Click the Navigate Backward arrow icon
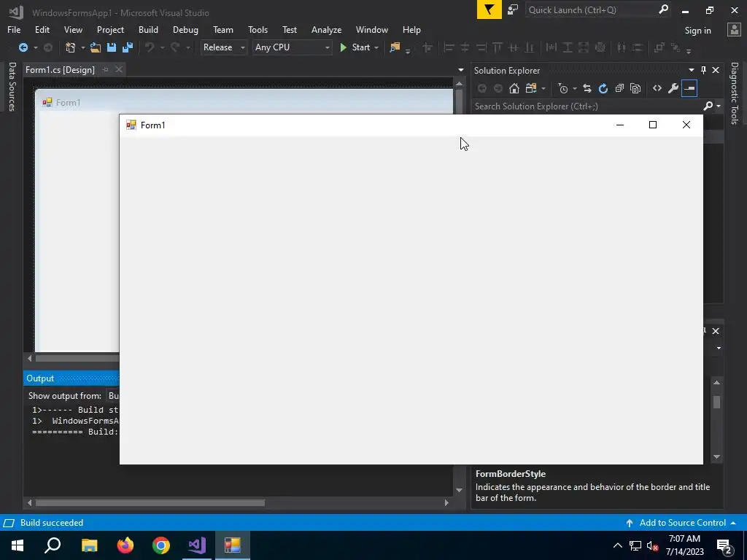 point(23,47)
